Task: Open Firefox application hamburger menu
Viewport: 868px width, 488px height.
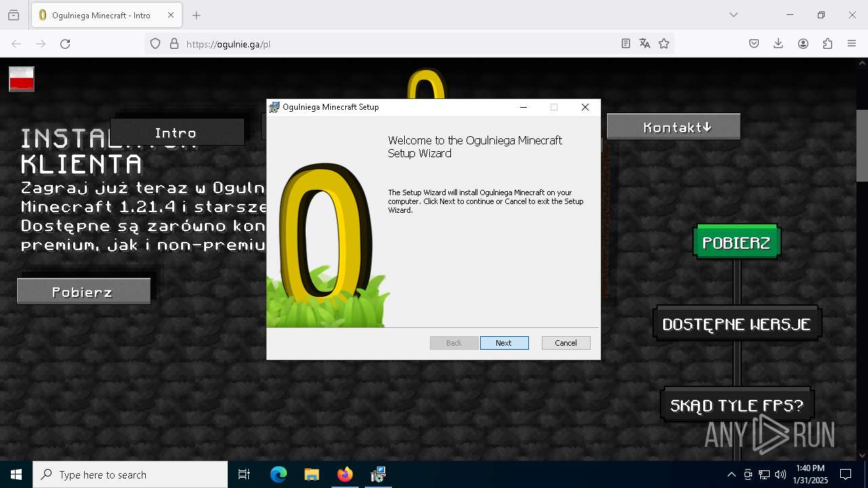Action: tap(852, 43)
